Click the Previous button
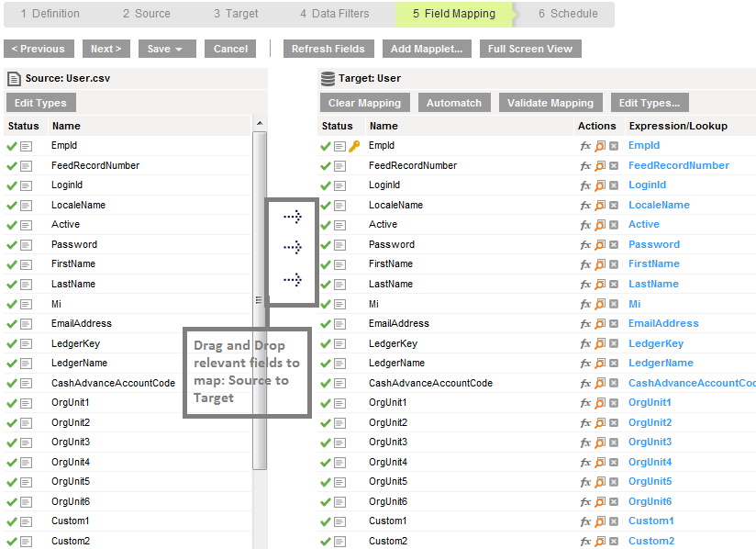The height and width of the screenshot is (549, 756). [x=39, y=49]
